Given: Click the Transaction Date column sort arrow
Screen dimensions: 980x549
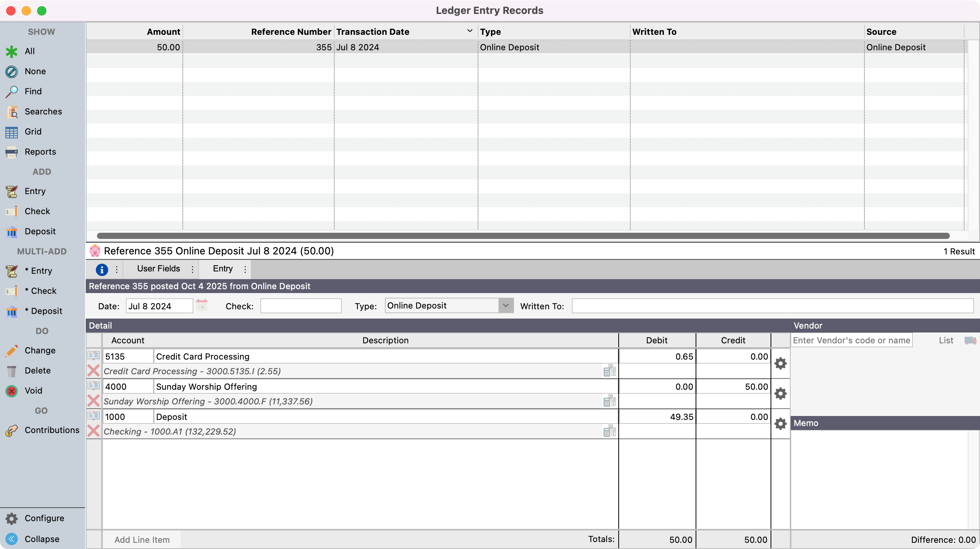Looking at the screenshot, I should pos(470,31).
